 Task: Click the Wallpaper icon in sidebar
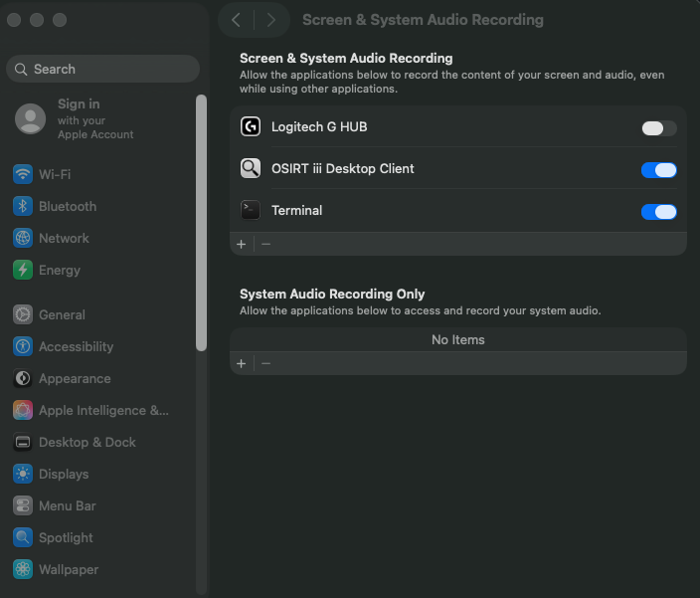pyautogui.click(x=23, y=569)
